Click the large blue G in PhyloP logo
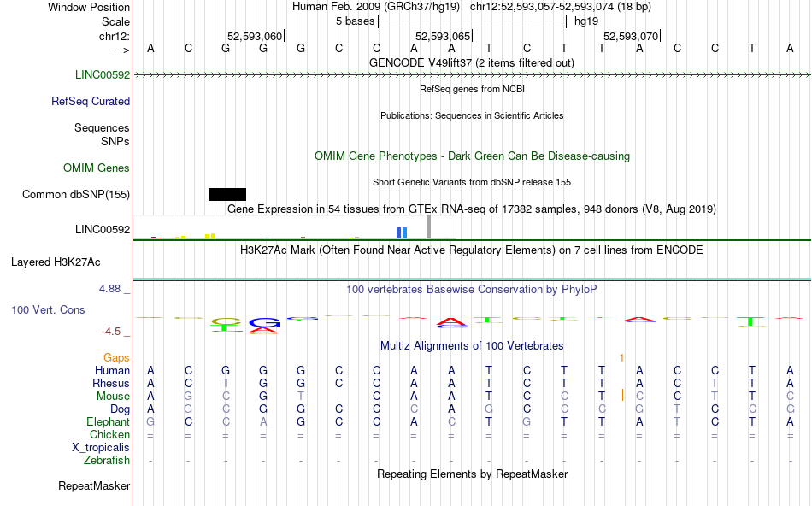812x506 pixels. (x=264, y=322)
